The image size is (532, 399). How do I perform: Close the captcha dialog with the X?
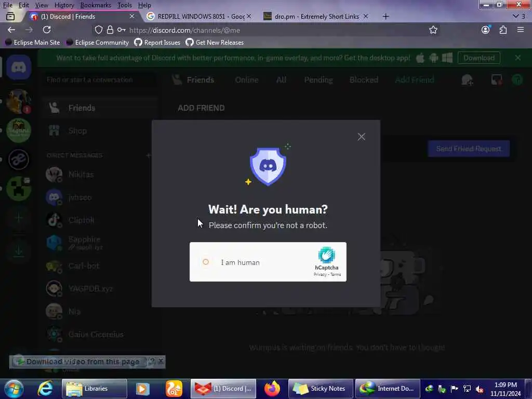(362, 137)
